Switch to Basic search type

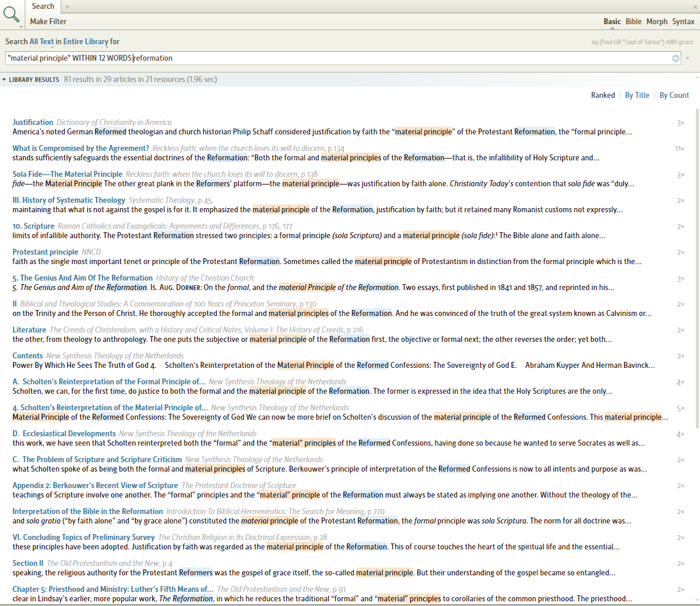coord(612,21)
